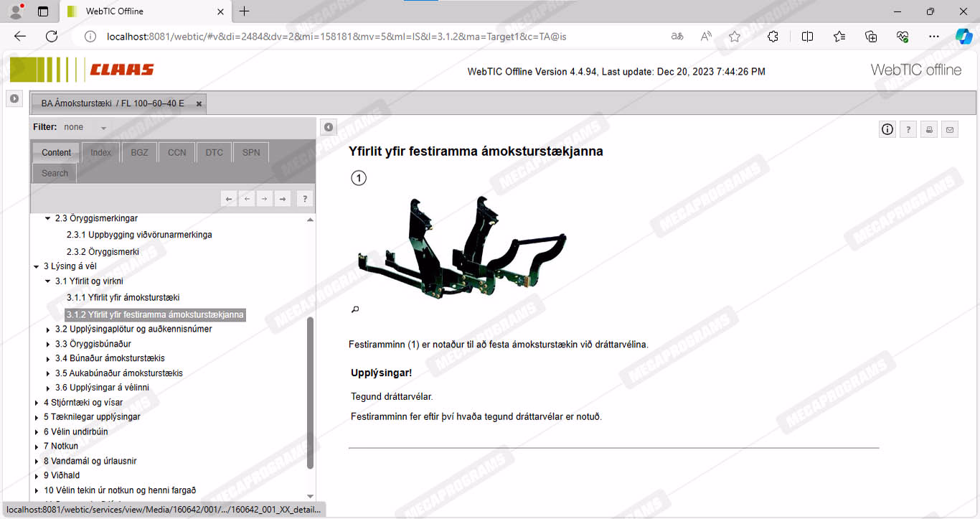The image size is (980, 519).
Task: Click magnifier icon below the frame image
Action: [354, 309]
